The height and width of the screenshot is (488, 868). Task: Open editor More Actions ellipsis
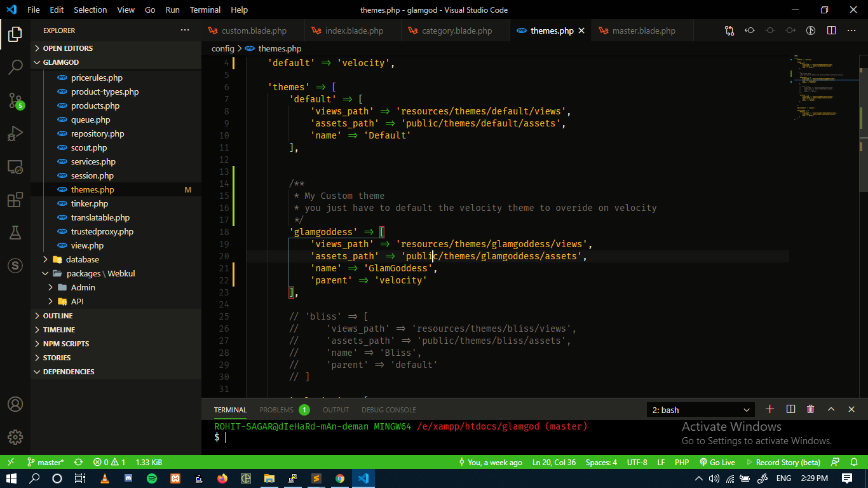coord(851,30)
